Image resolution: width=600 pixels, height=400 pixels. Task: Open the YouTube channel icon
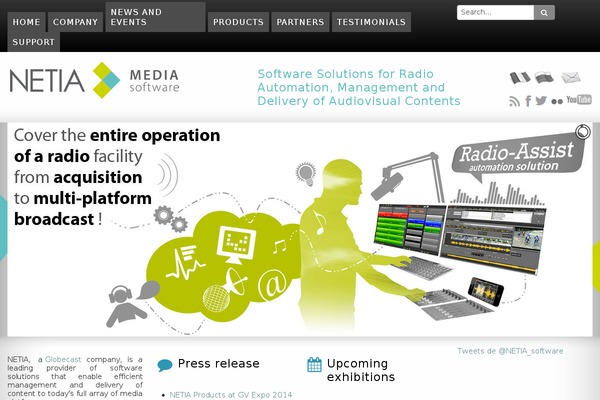pos(579,100)
